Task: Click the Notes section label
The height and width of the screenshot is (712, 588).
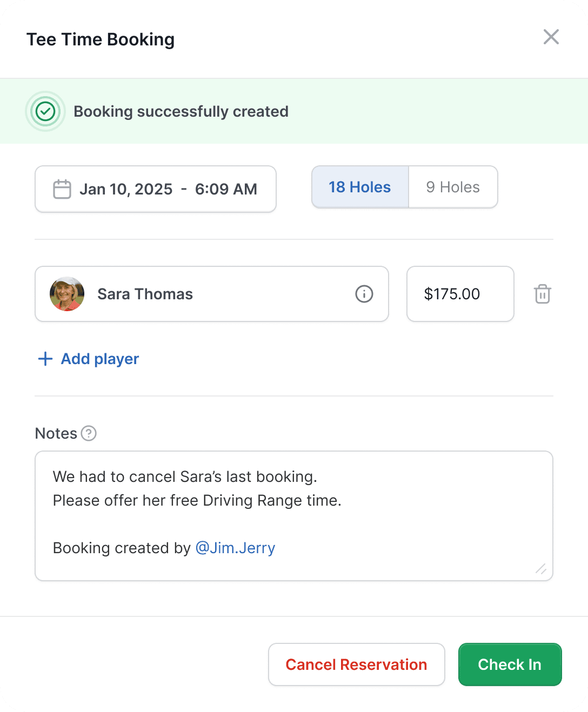Action: (56, 433)
